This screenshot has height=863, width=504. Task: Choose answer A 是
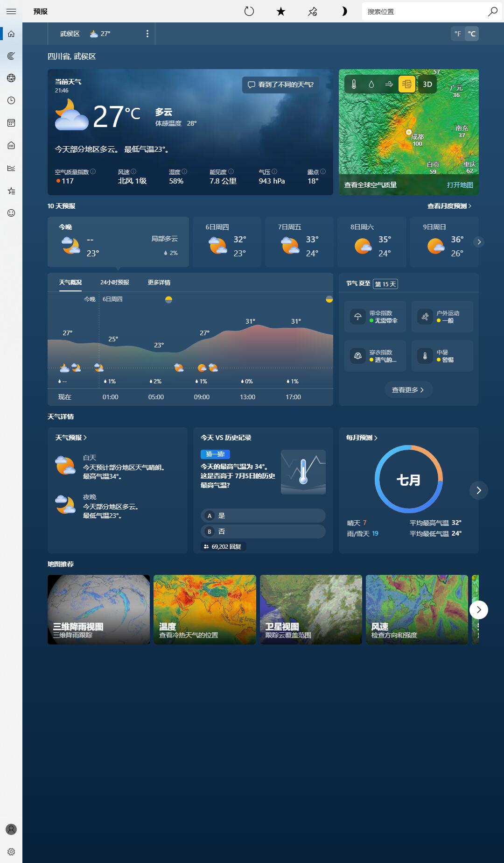263,516
